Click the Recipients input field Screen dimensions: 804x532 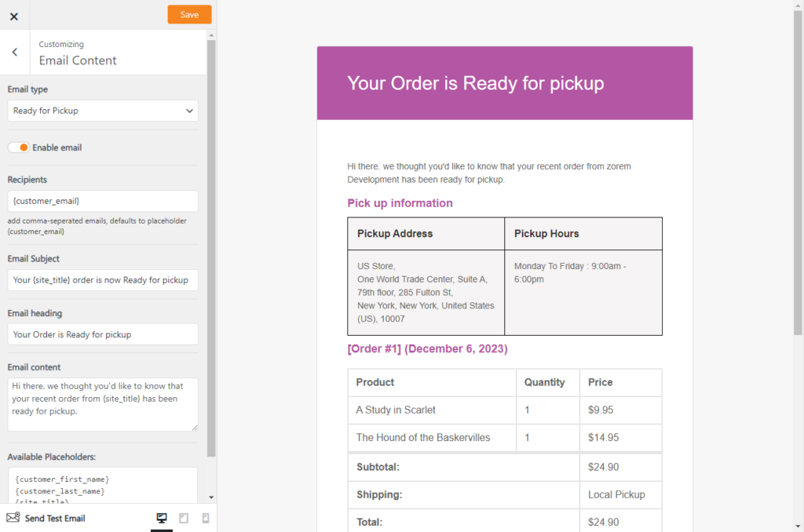point(103,201)
